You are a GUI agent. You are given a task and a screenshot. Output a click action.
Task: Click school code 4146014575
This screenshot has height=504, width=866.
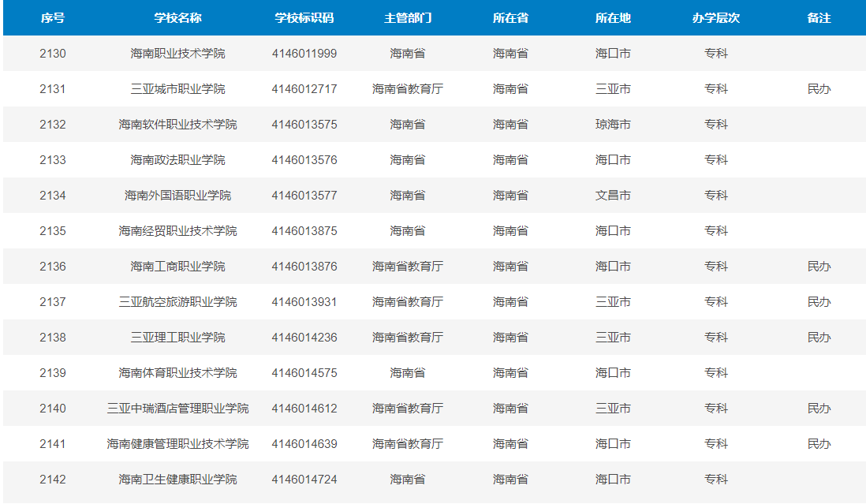304,373
